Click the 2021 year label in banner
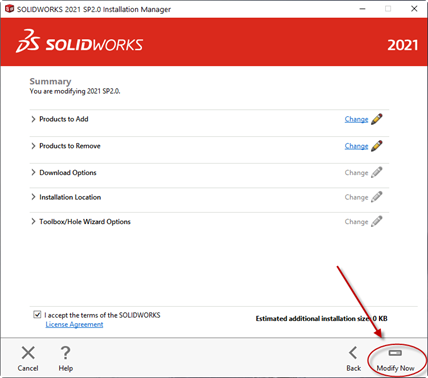 point(402,45)
